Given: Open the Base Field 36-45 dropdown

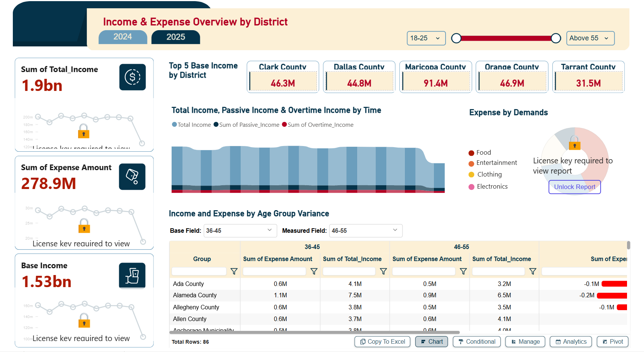Looking at the screenshot, I should point(240,231).
